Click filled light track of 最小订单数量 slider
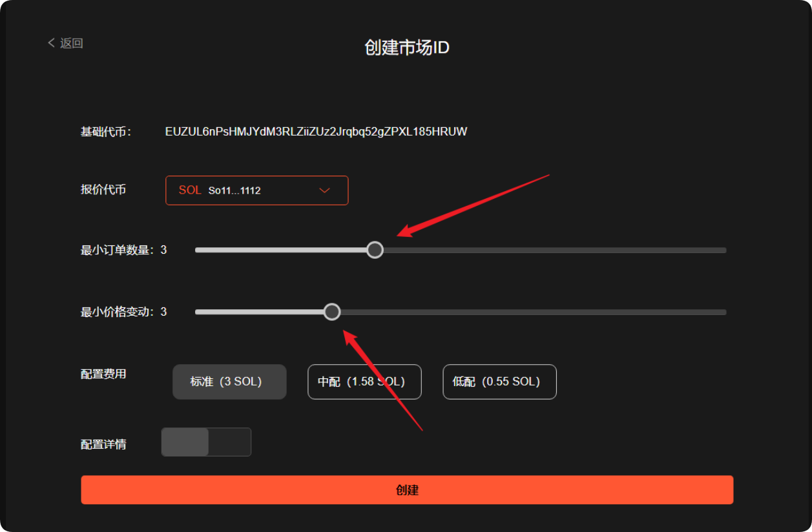This screenshot has width=812, height=532. [281, 250]
